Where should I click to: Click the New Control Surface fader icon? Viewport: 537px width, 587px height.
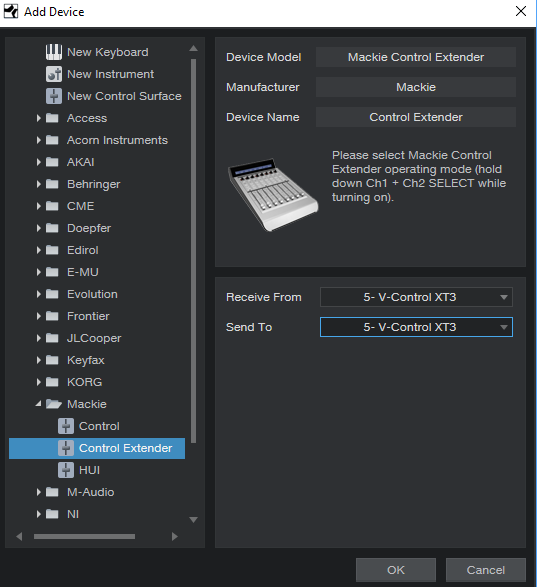(x=54, y=96)
